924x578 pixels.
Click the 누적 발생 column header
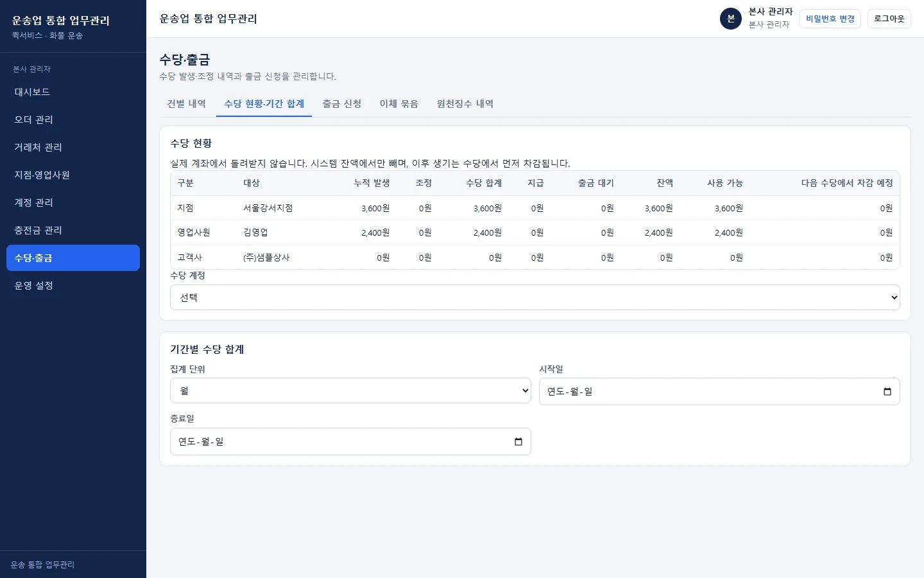(x=372, y=183)
